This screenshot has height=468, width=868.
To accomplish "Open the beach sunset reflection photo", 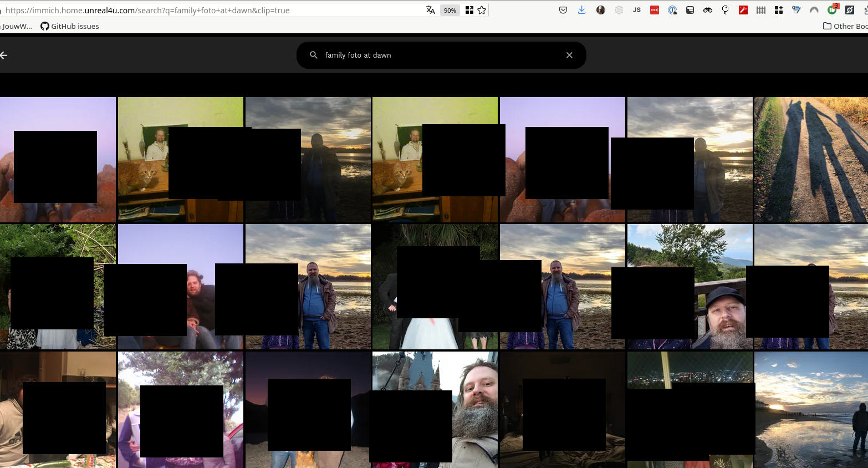I will pyautogui.click(x=810, y=409).
